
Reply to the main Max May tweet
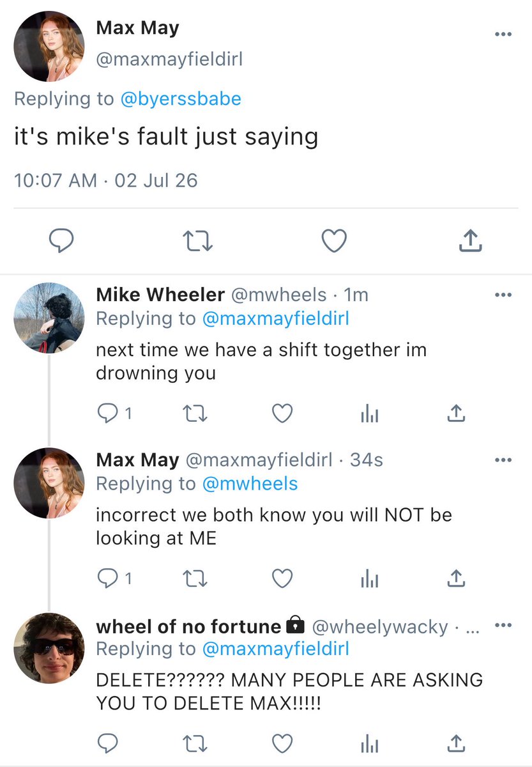point(62,241)
